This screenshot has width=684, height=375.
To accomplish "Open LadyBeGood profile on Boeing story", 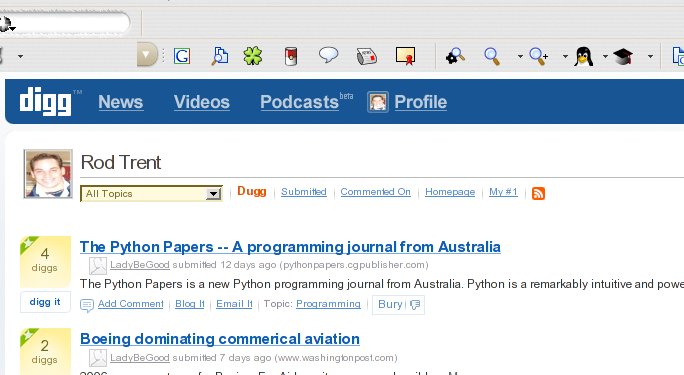I will (140, 358).
